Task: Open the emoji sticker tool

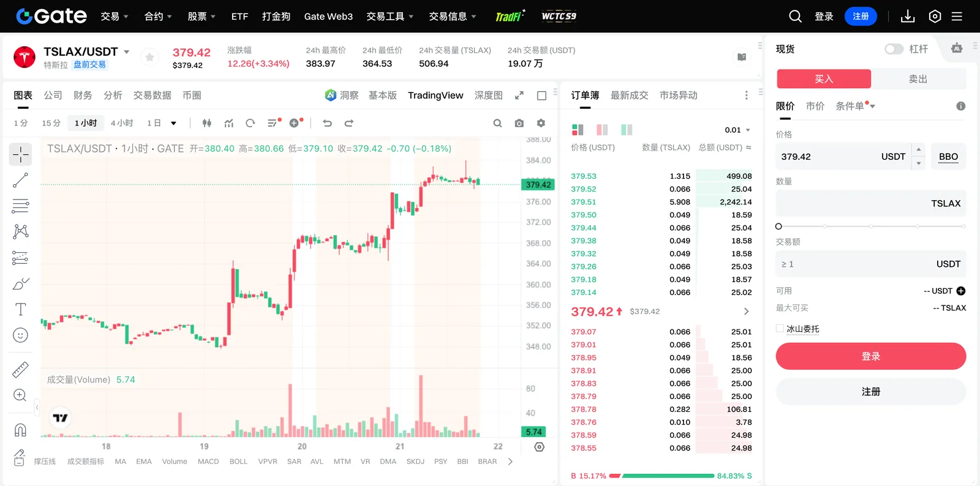Action: point(20,335)
